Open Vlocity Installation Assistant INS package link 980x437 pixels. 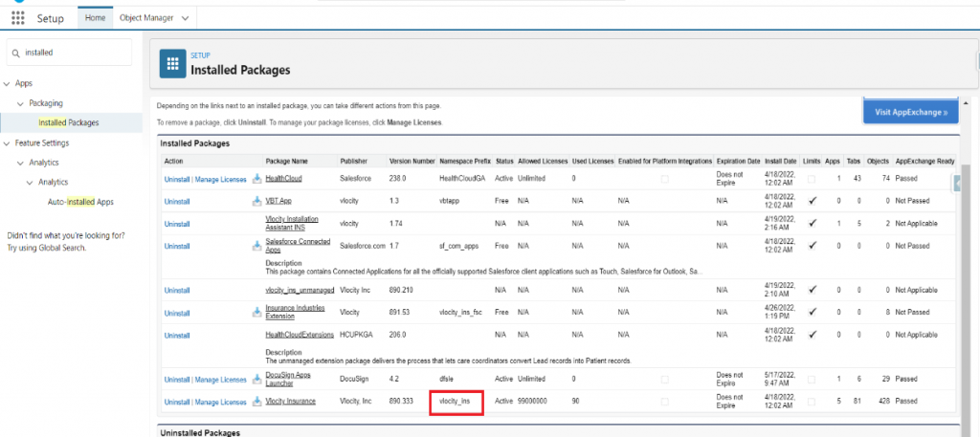292,223
